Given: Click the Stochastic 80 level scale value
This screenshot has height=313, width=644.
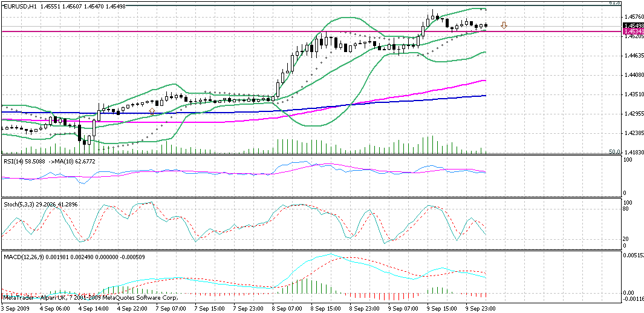Looking at the screenshot, I should (x=626, y=209).
